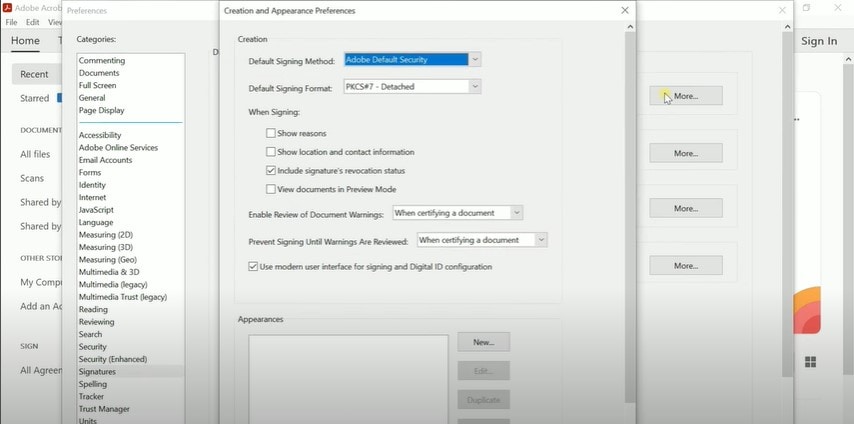Viewport: 854px width, 424px height.
Task: Click the fourth More... button in Preferences
Action: tap(686, 265)
